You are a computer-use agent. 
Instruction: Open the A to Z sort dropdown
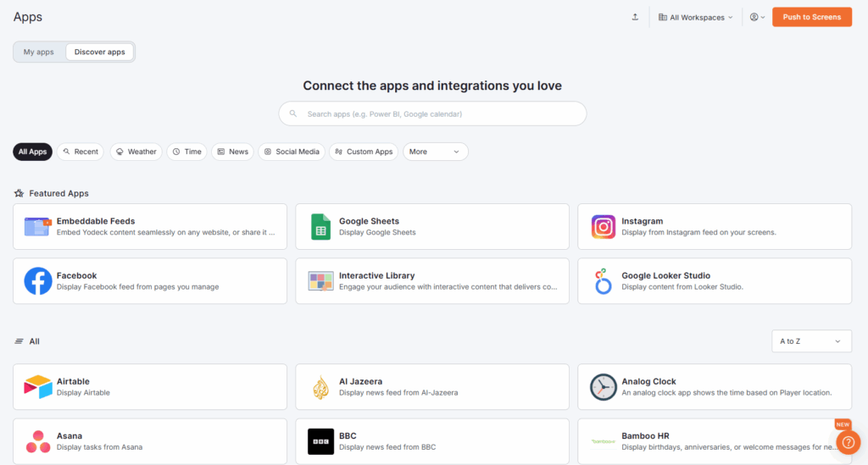pyautogui.click(x=810, y=341)
